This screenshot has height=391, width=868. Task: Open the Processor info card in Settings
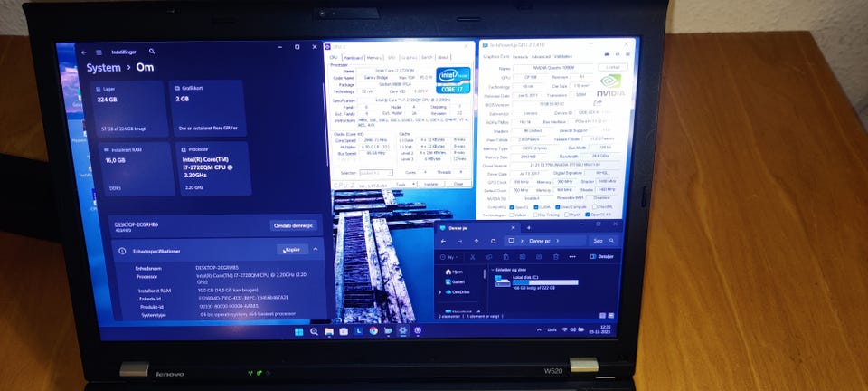(213, 169)
